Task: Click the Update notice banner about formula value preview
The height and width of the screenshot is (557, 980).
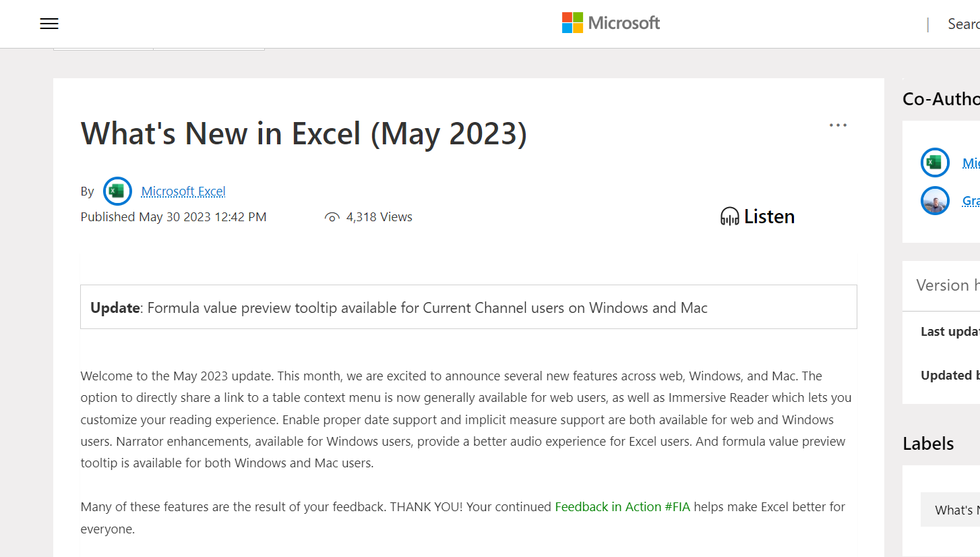Action: click(x=469, y=307)
